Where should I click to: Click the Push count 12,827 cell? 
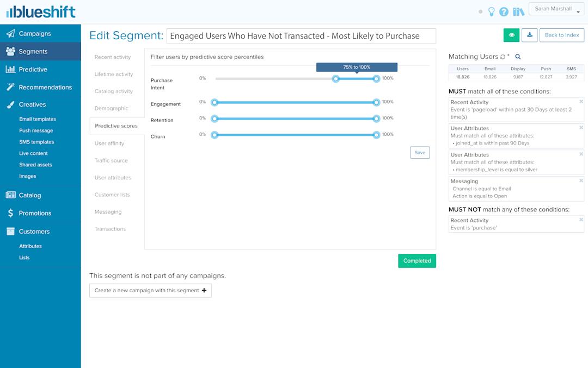[x=546, y=77]
